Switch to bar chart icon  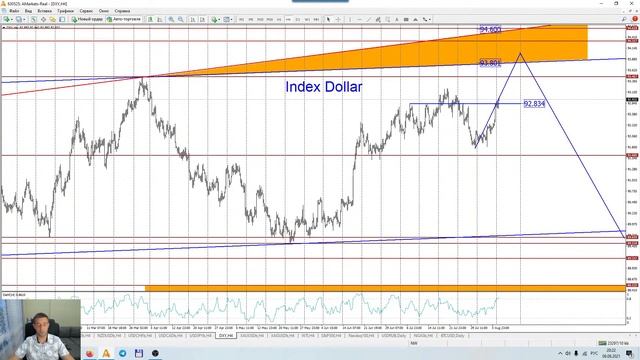(x=150, y=19)
